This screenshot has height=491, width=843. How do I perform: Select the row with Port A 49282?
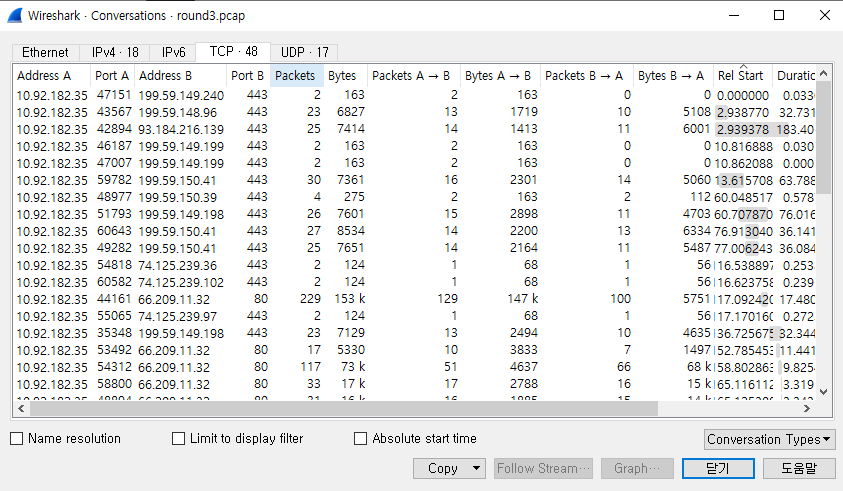click(x=414, y=248)
